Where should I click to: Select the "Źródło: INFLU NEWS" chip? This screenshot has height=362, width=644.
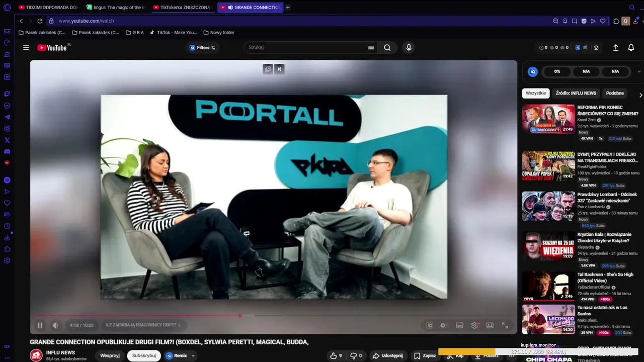(x=576, y=93)
